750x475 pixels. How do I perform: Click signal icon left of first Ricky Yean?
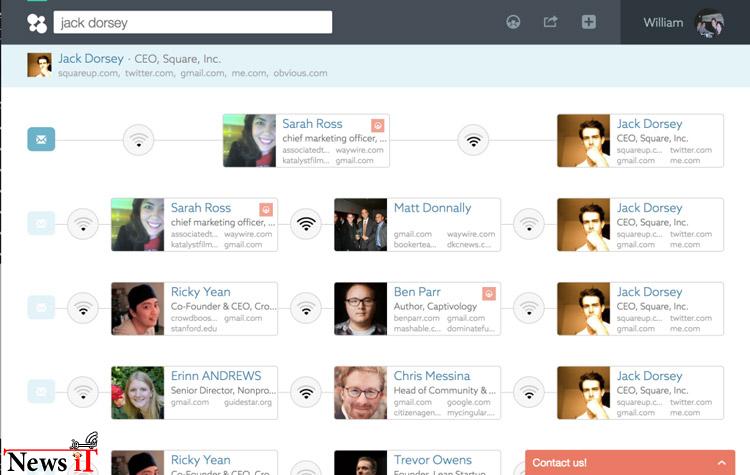pos(83,309)
